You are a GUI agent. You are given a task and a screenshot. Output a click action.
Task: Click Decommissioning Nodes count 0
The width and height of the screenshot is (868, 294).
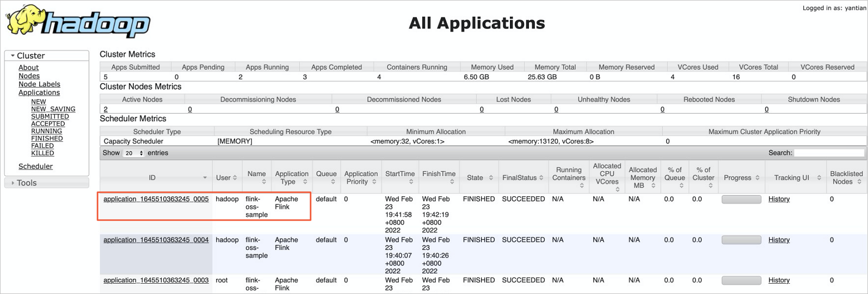coord(190,109)
